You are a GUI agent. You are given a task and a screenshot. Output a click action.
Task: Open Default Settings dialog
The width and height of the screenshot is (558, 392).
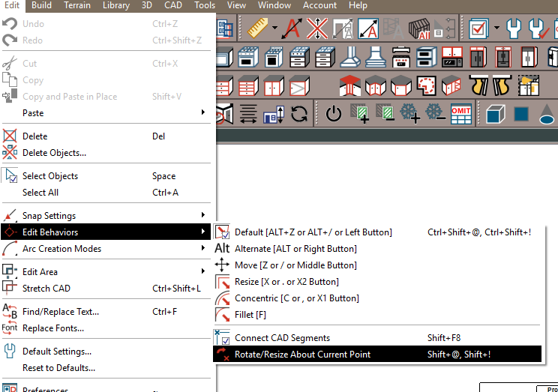tap(57, 352)
